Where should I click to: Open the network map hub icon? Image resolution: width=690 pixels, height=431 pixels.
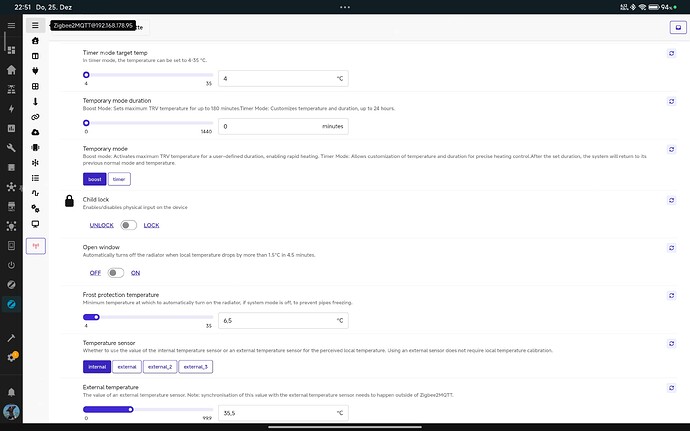[35, 163]
